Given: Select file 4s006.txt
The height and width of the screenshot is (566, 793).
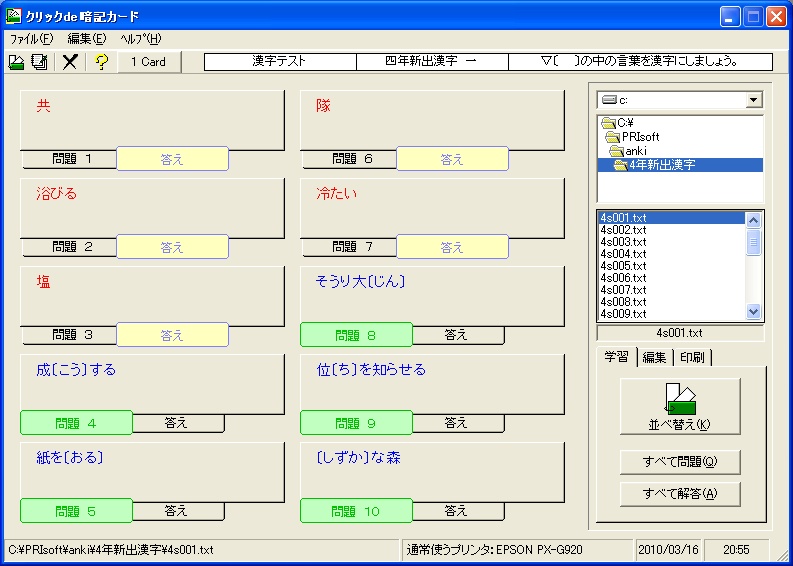Looking at the screenshot, I should [x=672, y=278].
